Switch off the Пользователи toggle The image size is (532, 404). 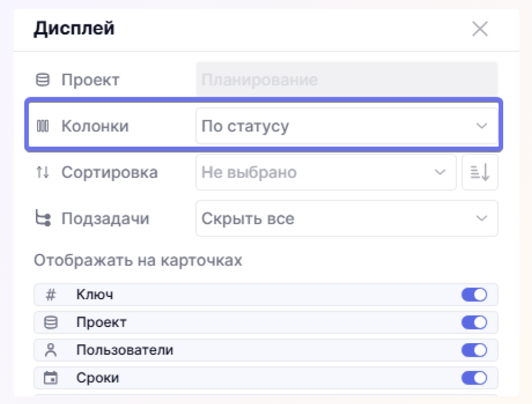pos(474,350)
